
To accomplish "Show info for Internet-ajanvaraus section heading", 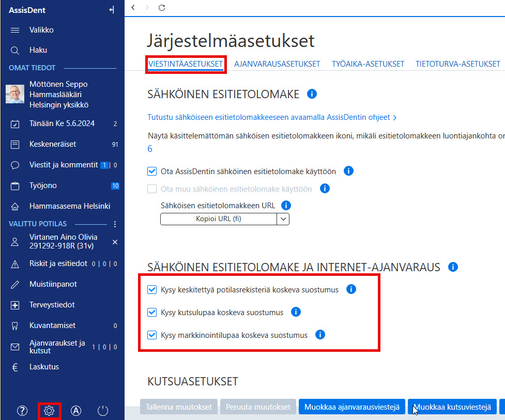I will coord(453,267).
